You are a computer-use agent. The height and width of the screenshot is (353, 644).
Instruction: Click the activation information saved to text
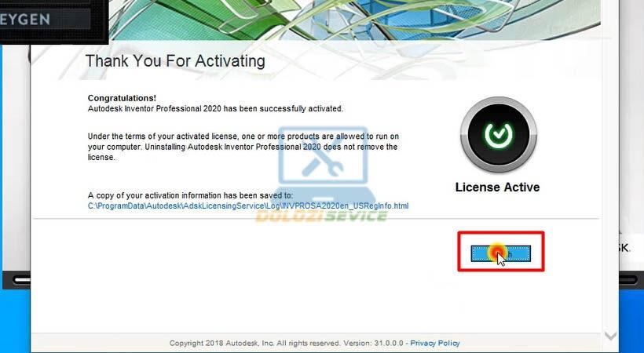coord(189,195)
